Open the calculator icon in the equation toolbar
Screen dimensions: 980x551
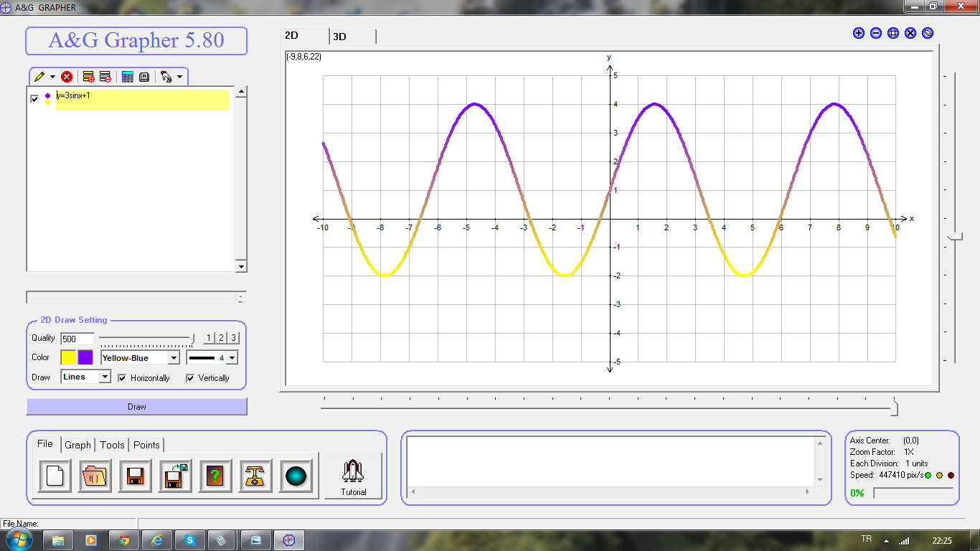[x=128, y=77]
